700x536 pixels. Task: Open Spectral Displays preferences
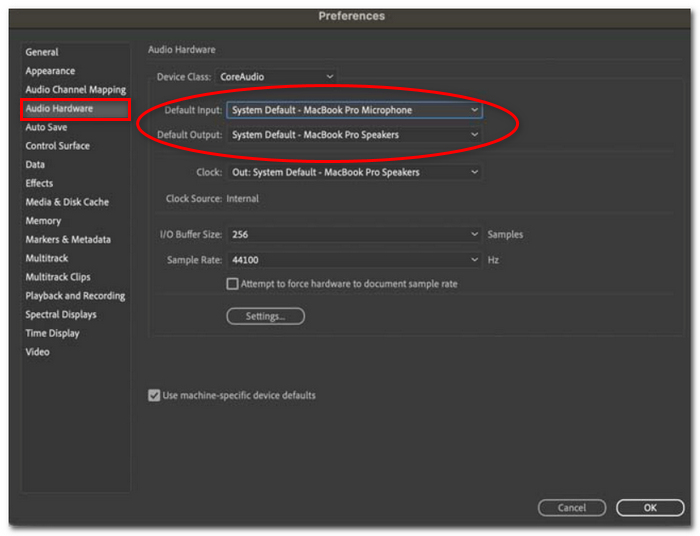pos(61,315)
